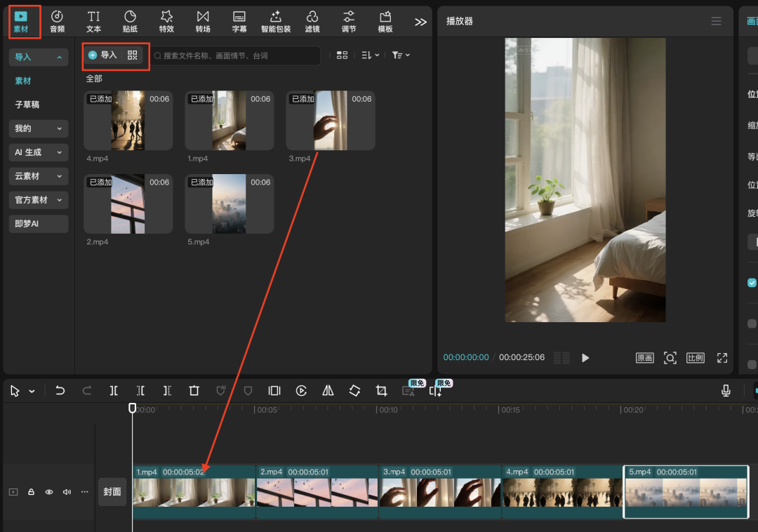Click the 导入 import button

102,55
